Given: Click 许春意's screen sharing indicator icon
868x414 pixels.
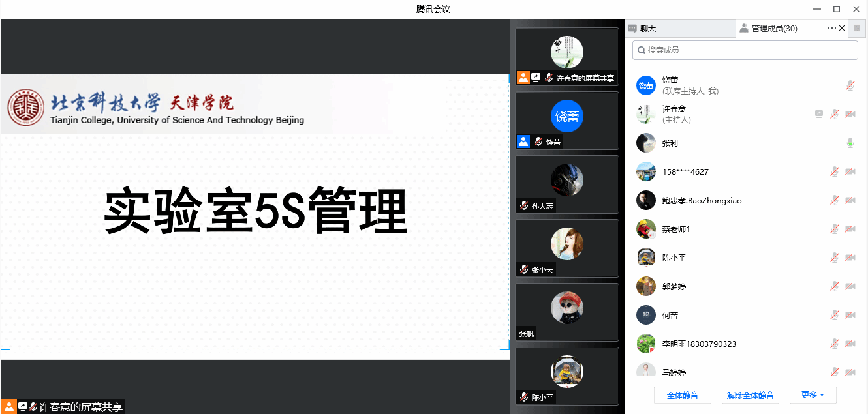Looking at the screenshot, I should [x=818, y=113].
